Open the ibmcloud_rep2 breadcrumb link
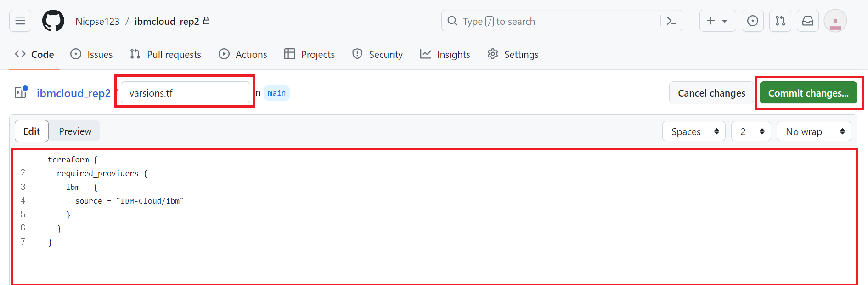Viewport: 868px width, 285px height. tap(73, 93)
